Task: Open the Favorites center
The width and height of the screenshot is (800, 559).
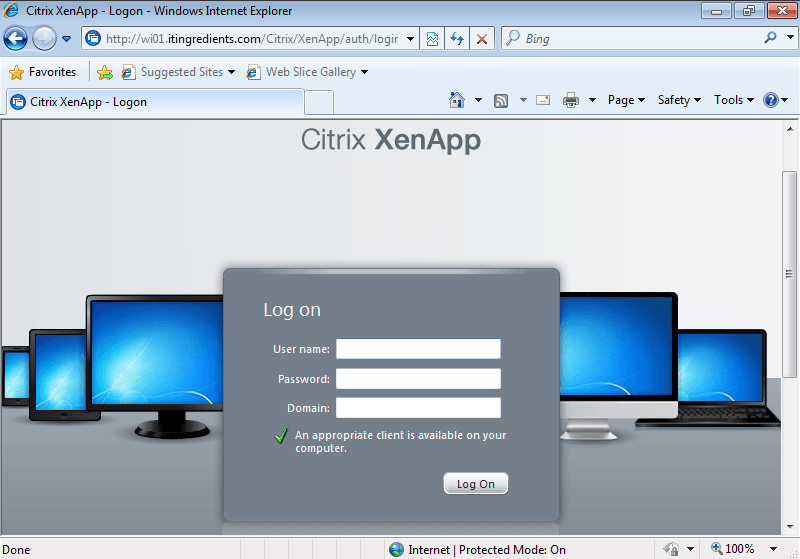Action: (x=43, y=72)
